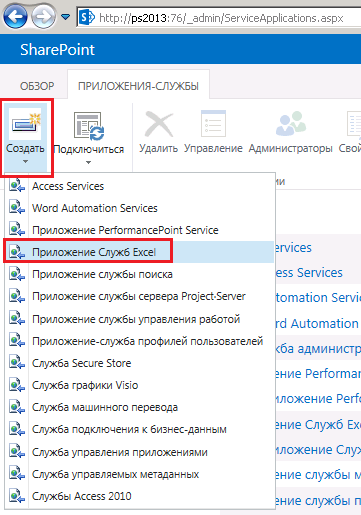The image size is (361, 515).
Task: Select Приложение Служб Excel menu item
Action: [x=94, y=252]
